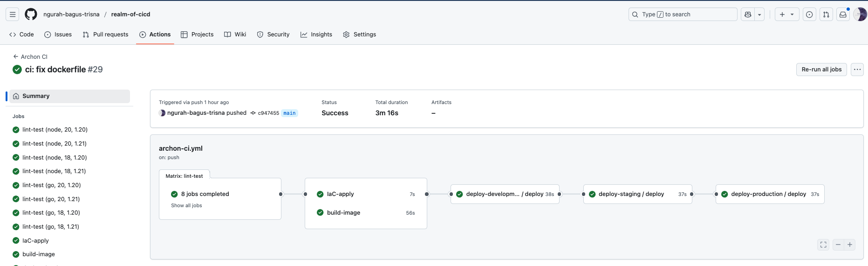Screen dimensions: 868x266
Task: Switch to the Pull requests tab
Action: pos(105,35)
